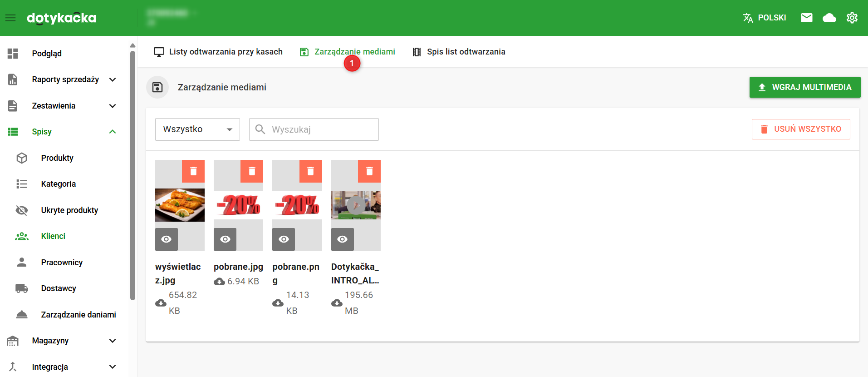Image resolution: width=868 pixels, height=377 pixels.
Task: Collapse the Spisy sidebar section
Action: tap(113, 132)
